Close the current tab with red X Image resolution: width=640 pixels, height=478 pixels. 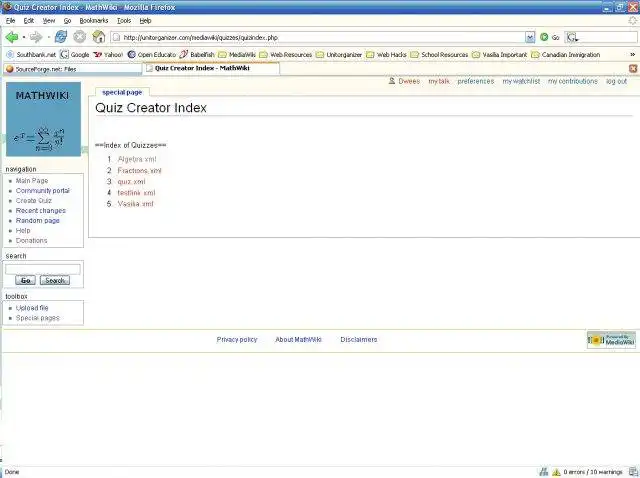633,68
